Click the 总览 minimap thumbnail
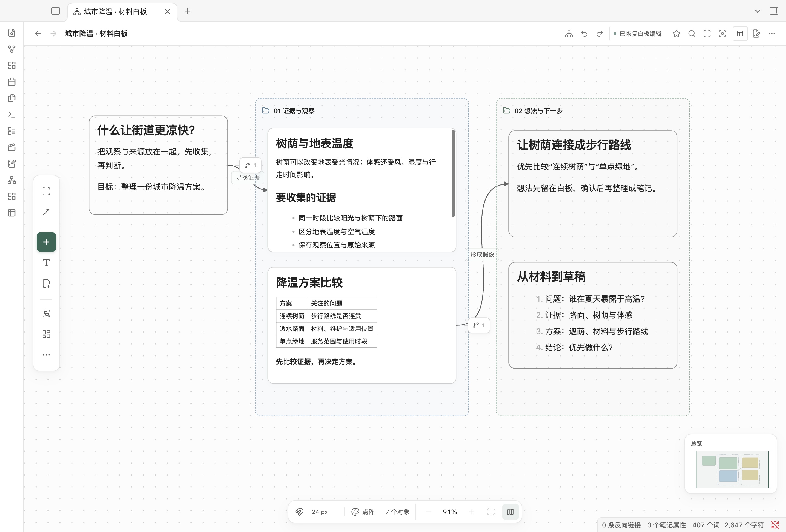Viewport: 786px width, 532px height. (732, 470)
